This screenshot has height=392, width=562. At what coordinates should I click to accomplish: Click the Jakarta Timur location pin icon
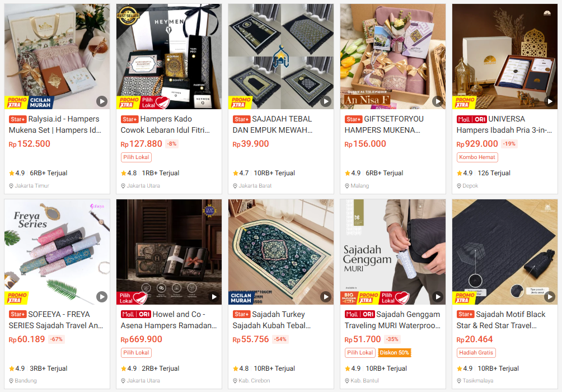tap(11, 186)
